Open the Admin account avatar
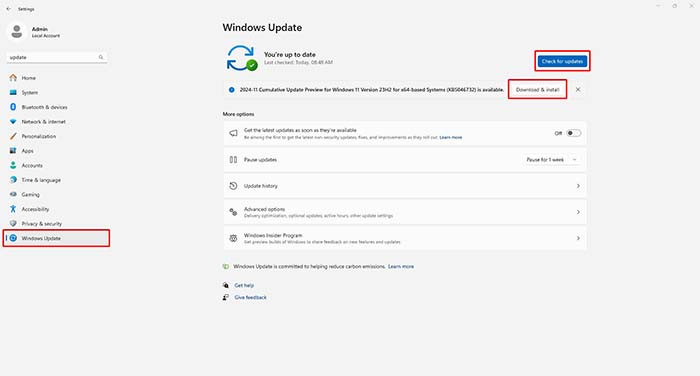This screenshot has height=376, width=700. pyautogui.click(x=17, y=32)
